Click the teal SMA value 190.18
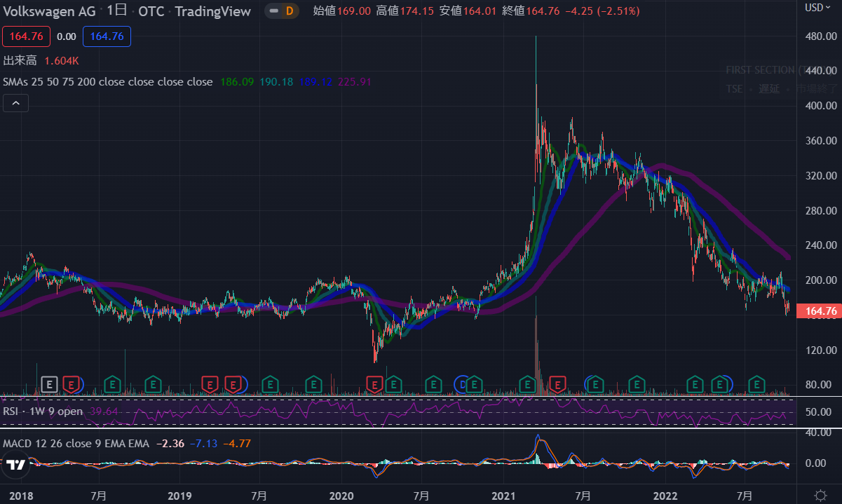The width and height of the screenshot is (842, 504). click(x=276, y=81)
